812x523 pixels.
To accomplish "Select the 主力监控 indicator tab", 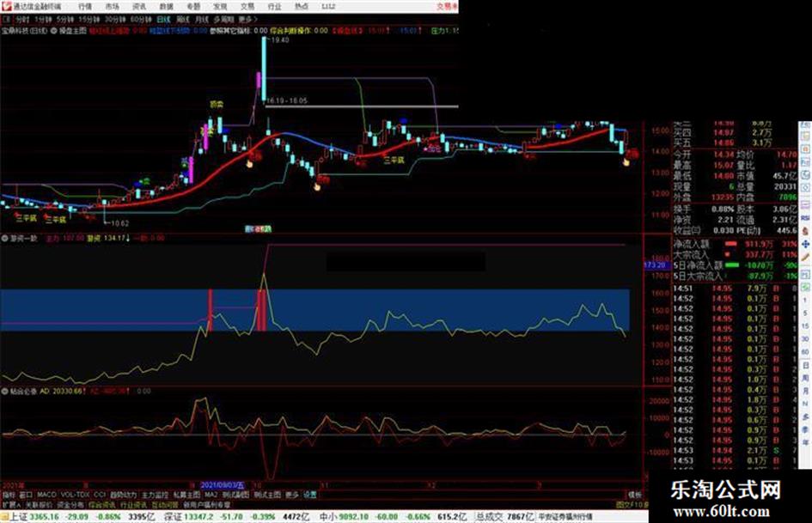I will point(155,495).
